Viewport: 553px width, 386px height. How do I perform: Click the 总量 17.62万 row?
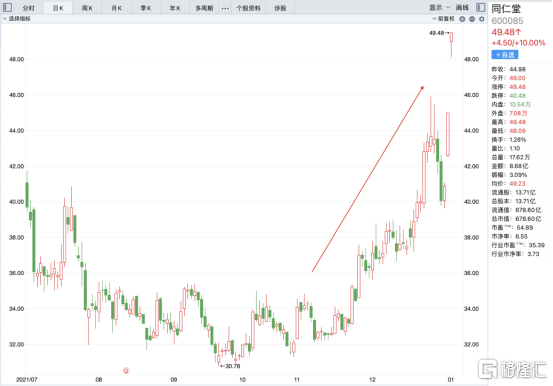[511, 157]
